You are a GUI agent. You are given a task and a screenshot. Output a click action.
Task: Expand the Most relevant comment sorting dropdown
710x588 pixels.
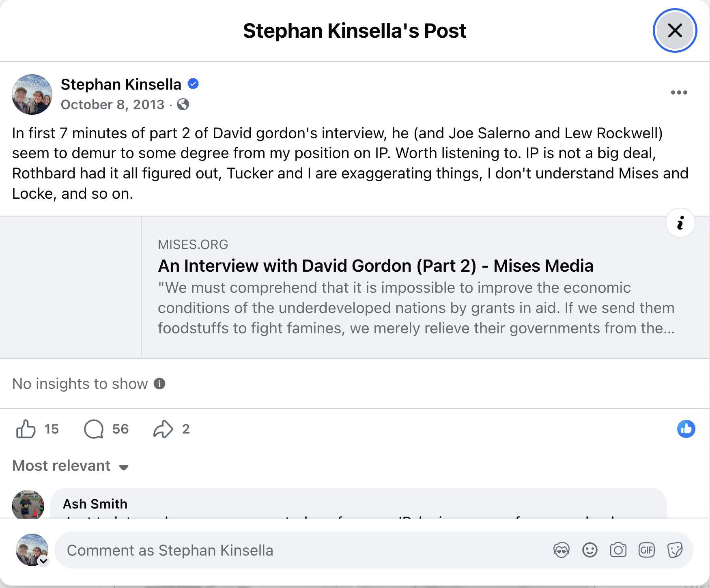71,466
